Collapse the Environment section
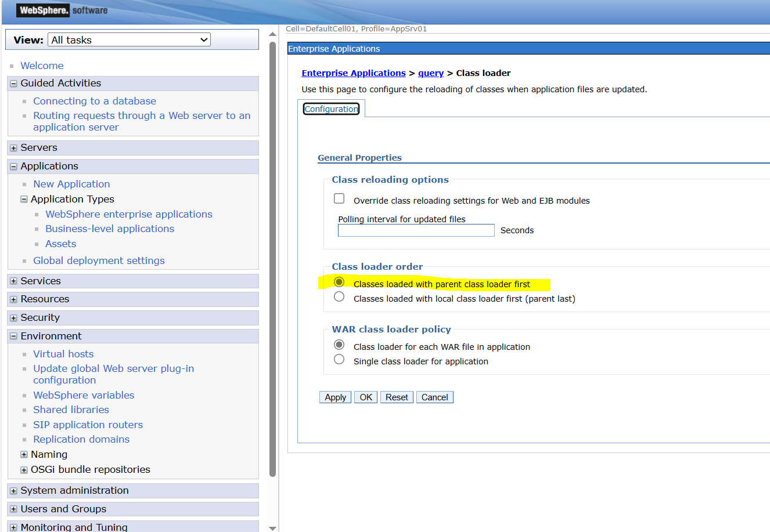Screen dimensions: 770x532 [13, 336]
